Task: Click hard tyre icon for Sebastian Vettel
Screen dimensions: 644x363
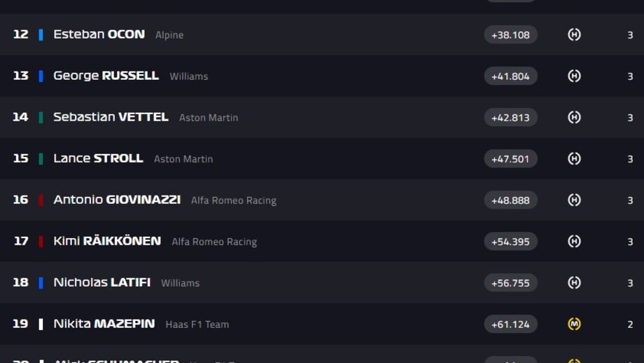Action: click(574, 117)
